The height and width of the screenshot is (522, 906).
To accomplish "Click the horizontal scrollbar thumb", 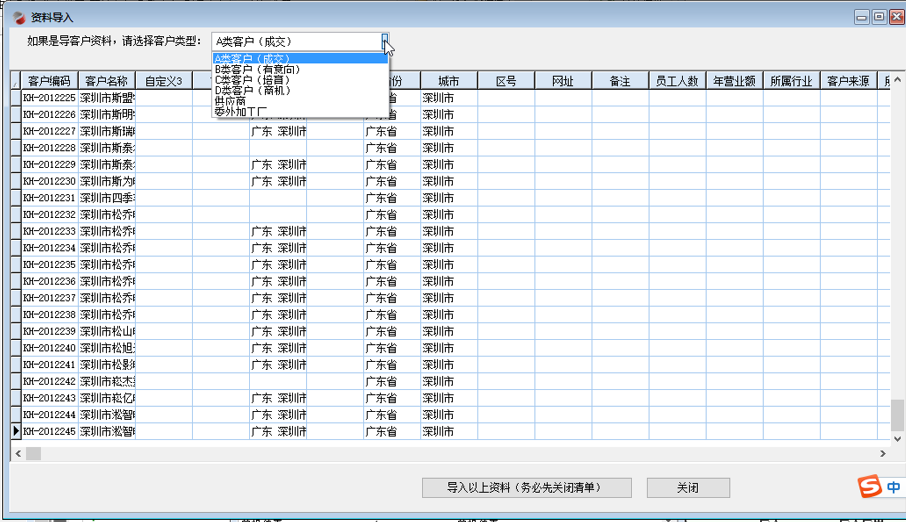I will pos(34,454).
